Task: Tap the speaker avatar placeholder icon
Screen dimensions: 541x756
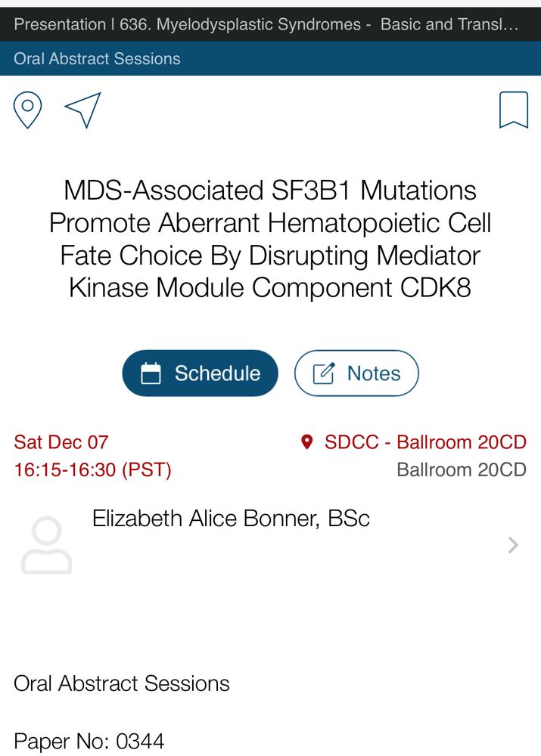Action: (46, 545)
